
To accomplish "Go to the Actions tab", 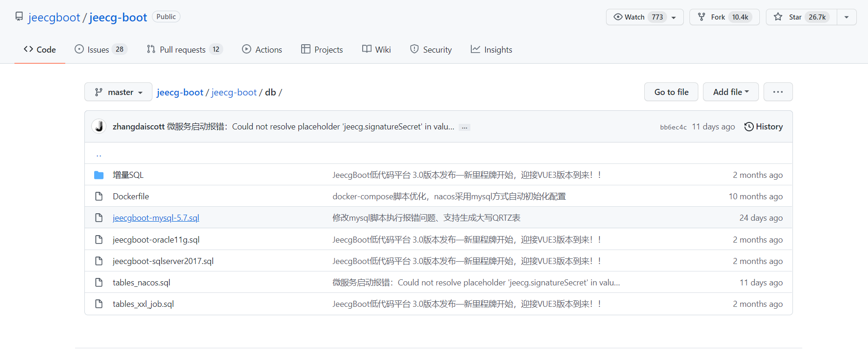I will coord(262,49).
